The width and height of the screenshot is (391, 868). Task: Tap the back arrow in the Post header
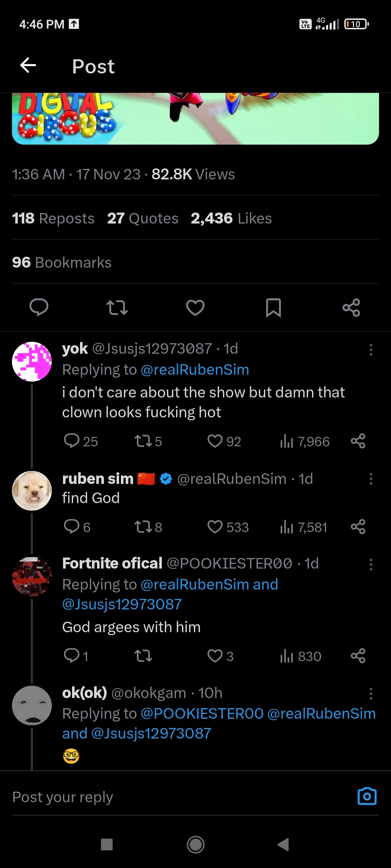28,65
